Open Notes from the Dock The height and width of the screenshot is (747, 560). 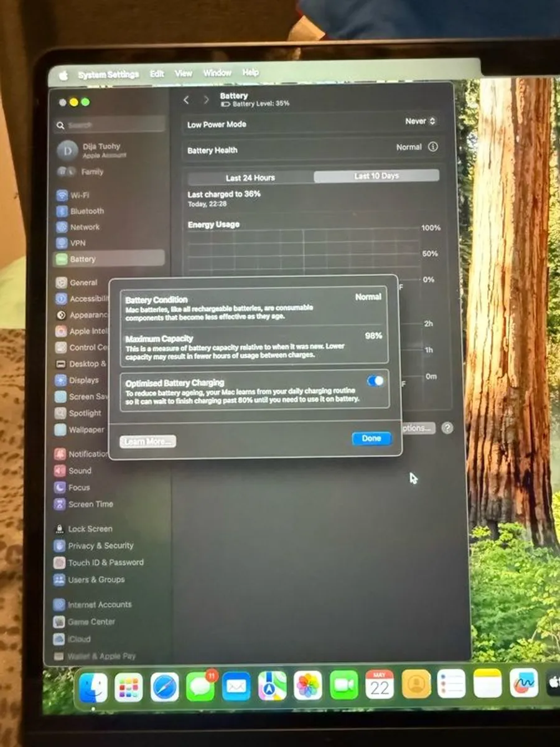pyautogui.click(x=488, y=683)
